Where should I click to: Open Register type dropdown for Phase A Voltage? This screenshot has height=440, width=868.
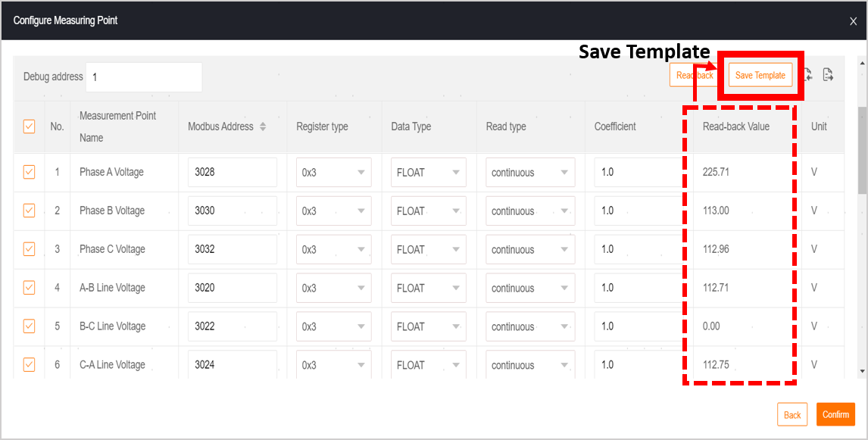tap(334, 172)
